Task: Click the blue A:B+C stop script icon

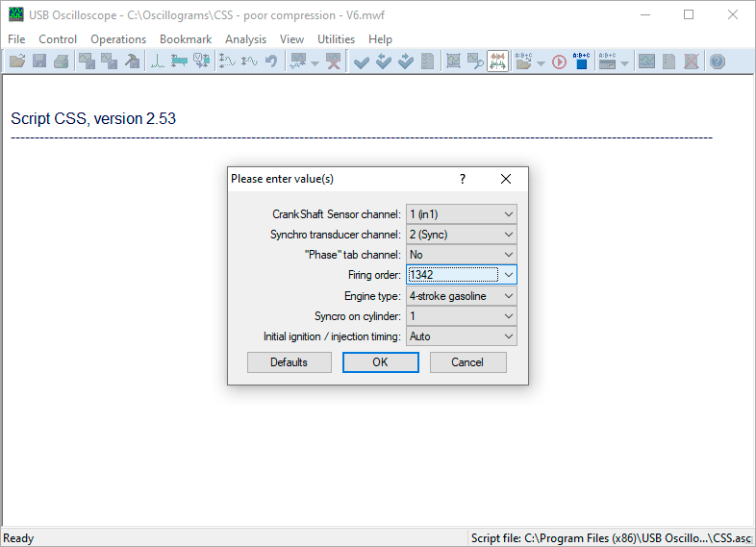Action: pos(581,62)
